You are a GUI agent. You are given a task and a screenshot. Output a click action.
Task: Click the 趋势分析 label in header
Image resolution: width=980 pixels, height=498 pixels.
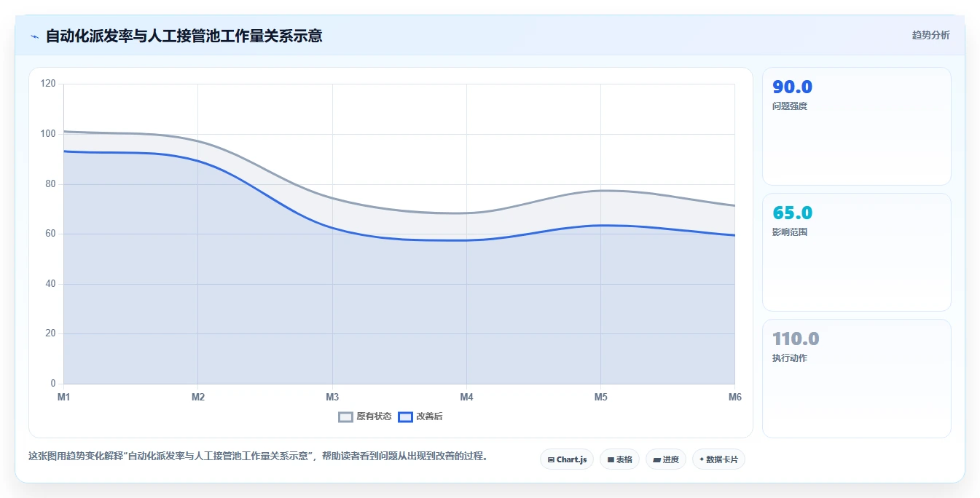point(930,35)
